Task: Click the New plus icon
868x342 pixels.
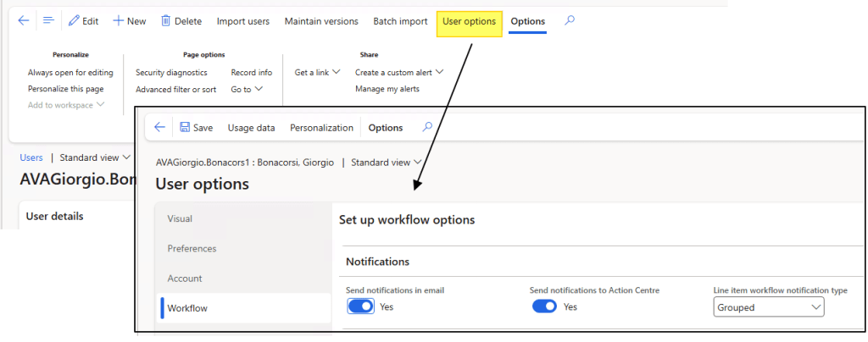Action: coord(119,21)
